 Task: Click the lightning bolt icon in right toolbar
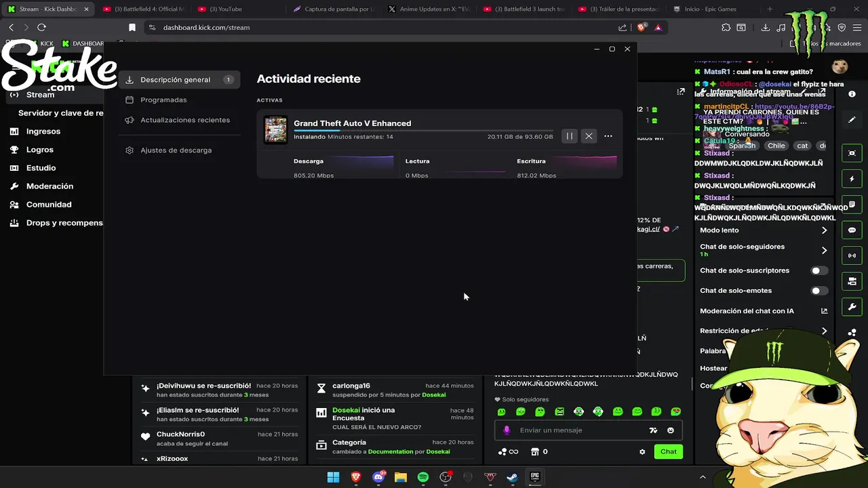852,180
